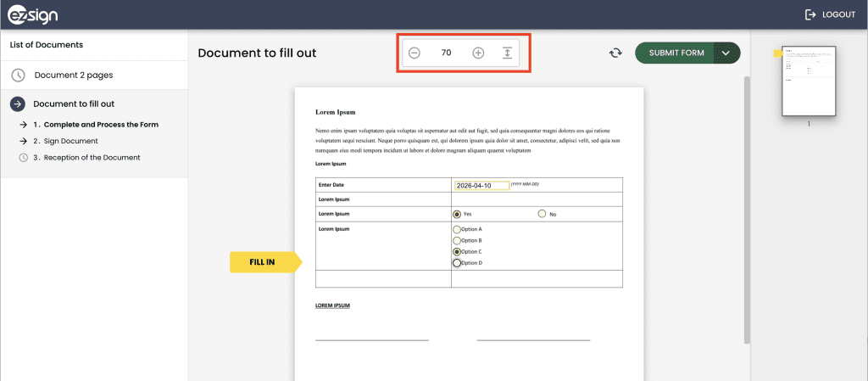Click the arrow circle icon beside Document to fill out
The width and height of the screenshot is (868, 381).
tap(17, 104)
